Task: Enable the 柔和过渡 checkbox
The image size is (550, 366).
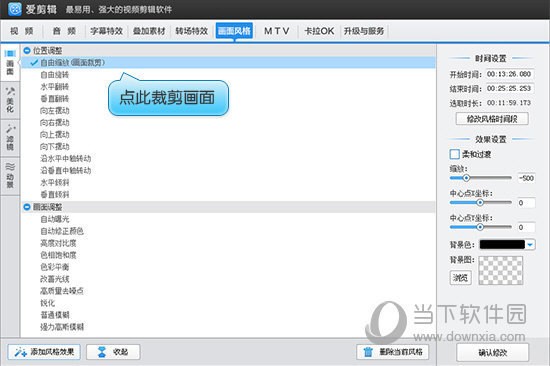Action: [455, 154]
